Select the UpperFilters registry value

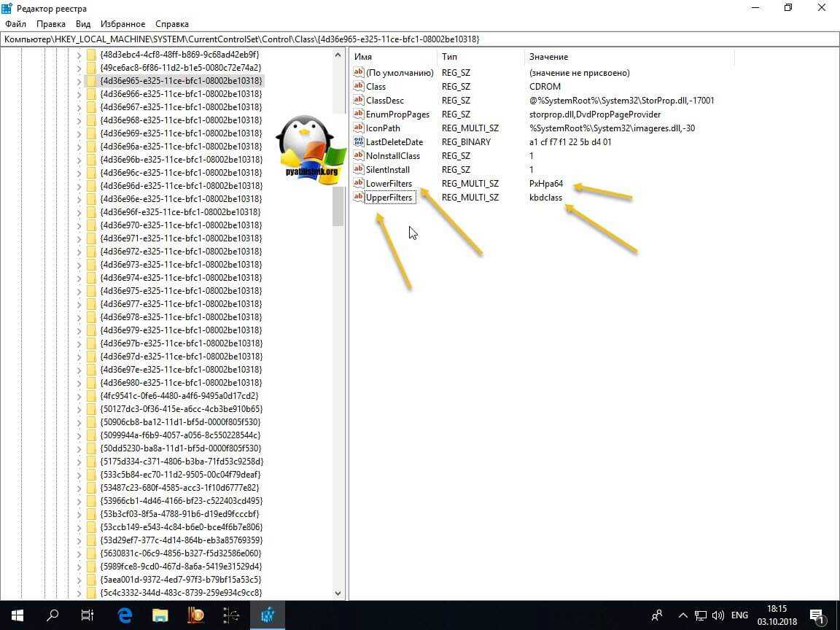pos(389,198)
